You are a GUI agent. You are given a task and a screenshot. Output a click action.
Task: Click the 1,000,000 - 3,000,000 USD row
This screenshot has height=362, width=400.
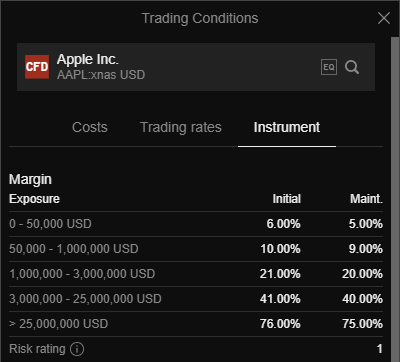[196, 274]
